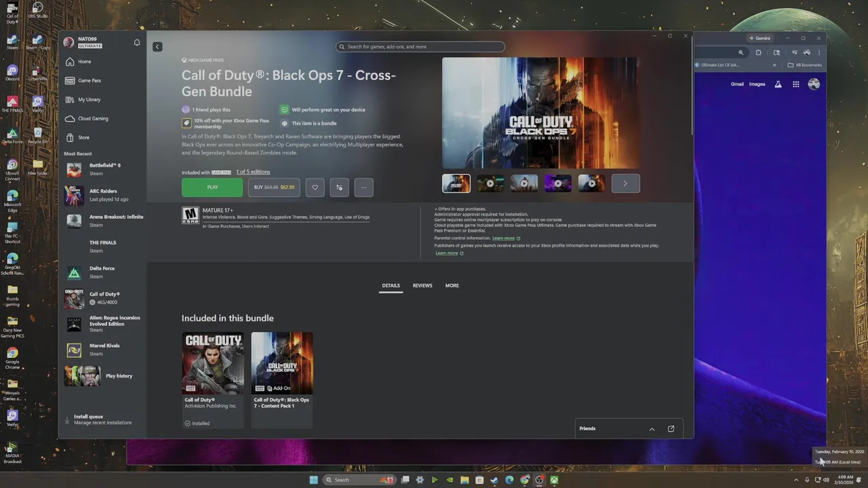This screenshot has height=488, width=868.
Task: Switch to the REVIEWS tab
Action: 422,286
